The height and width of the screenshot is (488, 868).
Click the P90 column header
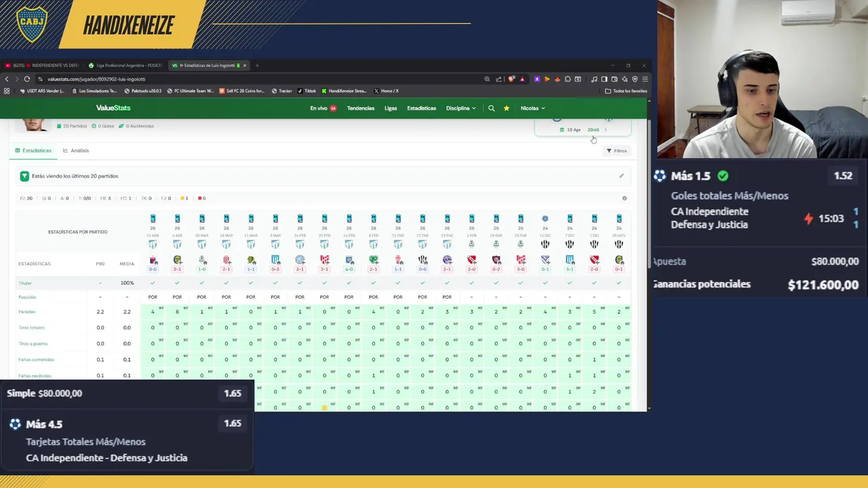click(100, 264)
